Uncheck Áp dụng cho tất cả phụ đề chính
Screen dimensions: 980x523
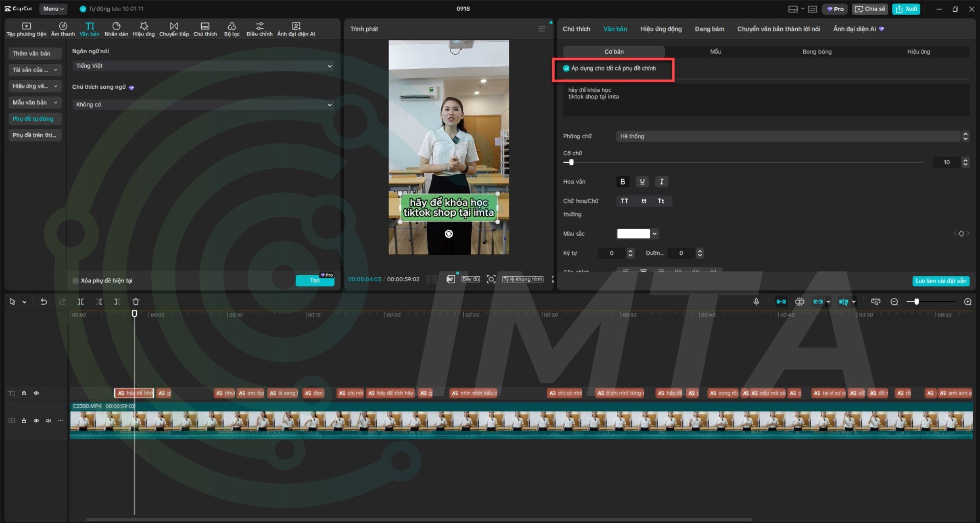[x=566, y=68]
